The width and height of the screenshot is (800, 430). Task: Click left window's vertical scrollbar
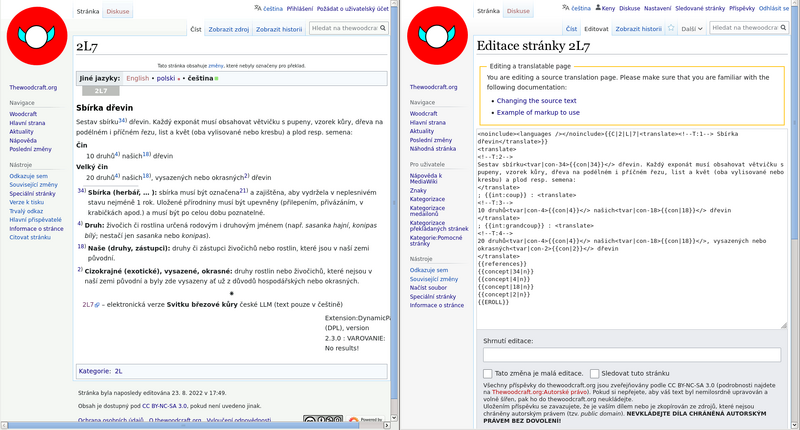pos(394,204)
